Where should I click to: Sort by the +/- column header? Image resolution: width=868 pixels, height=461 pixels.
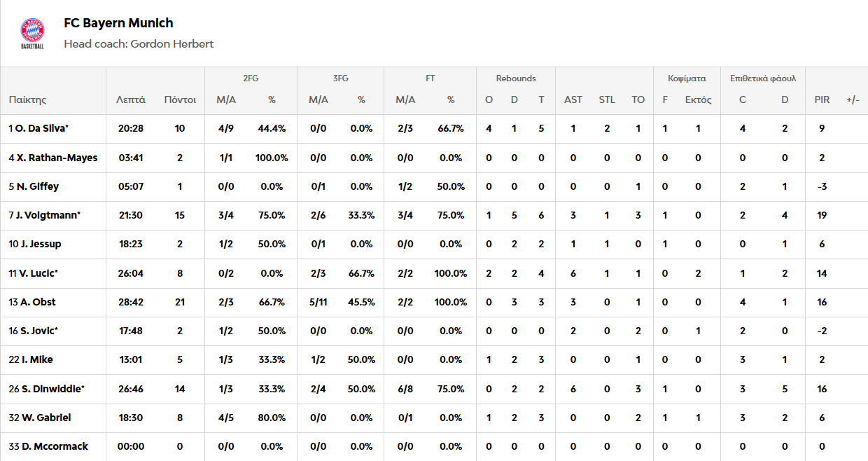(853, 100)
